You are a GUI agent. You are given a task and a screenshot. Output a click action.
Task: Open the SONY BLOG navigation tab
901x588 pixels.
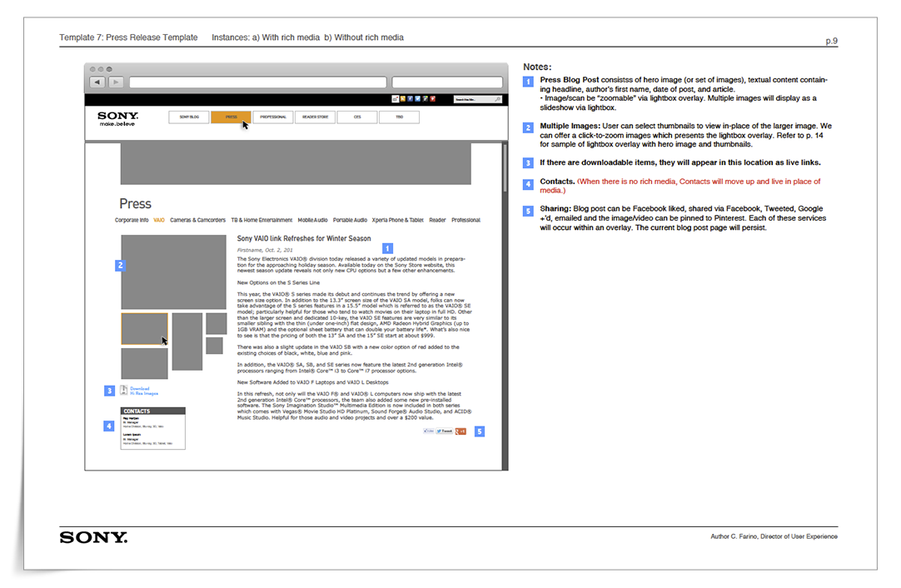click(189, 117)
